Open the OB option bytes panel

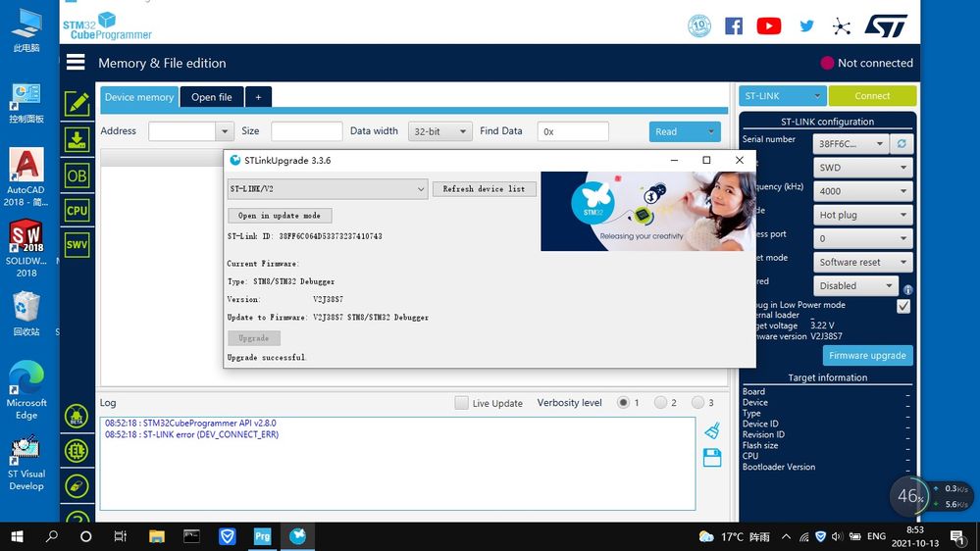click(x=77, y=175)
